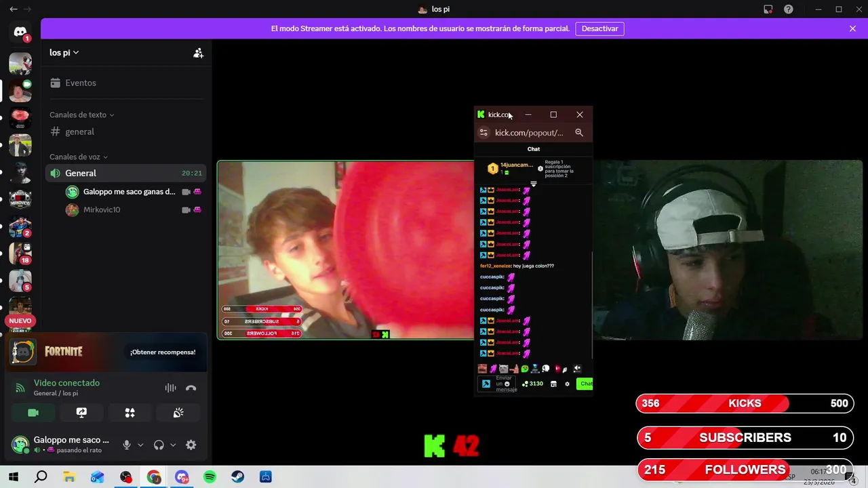Open the 3130 channel points
Viewport: 868px width, 488px height.
click(x=532, y=384)
